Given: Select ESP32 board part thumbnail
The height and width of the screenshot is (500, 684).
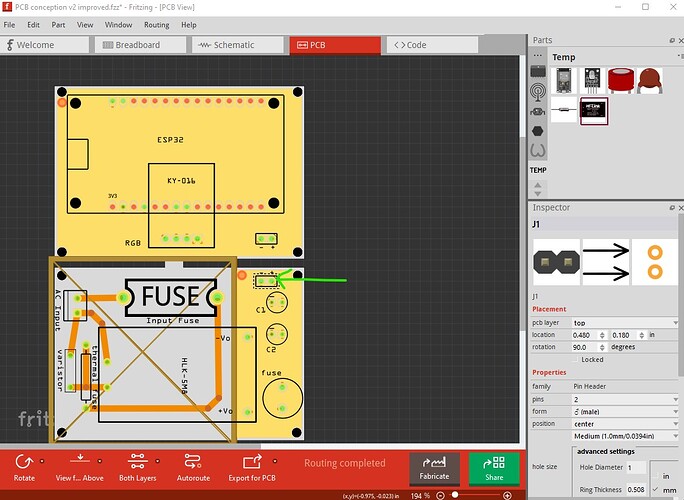Looking at the screenshot, I should pyautogui.click(x=563, y=80).
